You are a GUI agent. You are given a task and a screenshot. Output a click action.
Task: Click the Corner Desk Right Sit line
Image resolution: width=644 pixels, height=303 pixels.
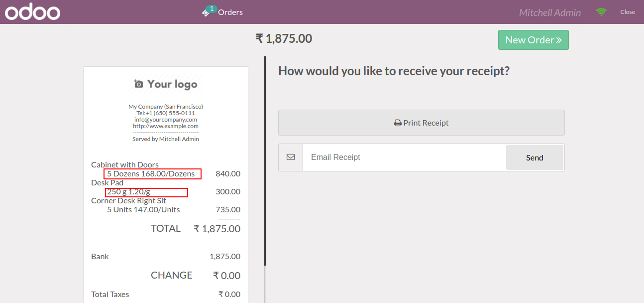128,200
